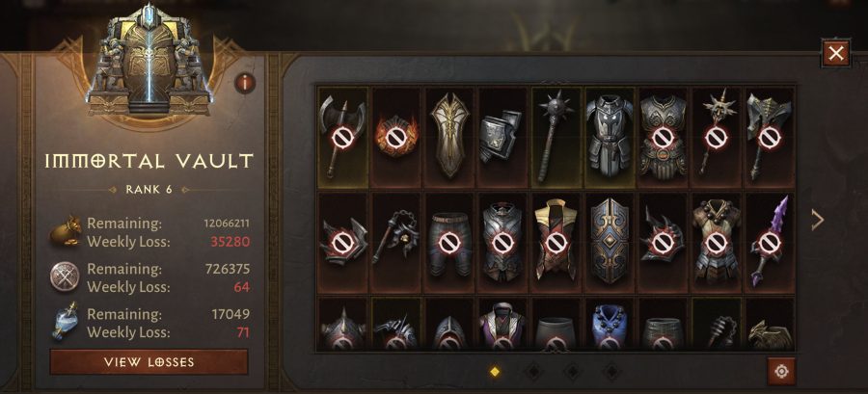The image size is (868, 394).
Task: Select the blue beaded robe in bottom row
Action: [609, 325]
